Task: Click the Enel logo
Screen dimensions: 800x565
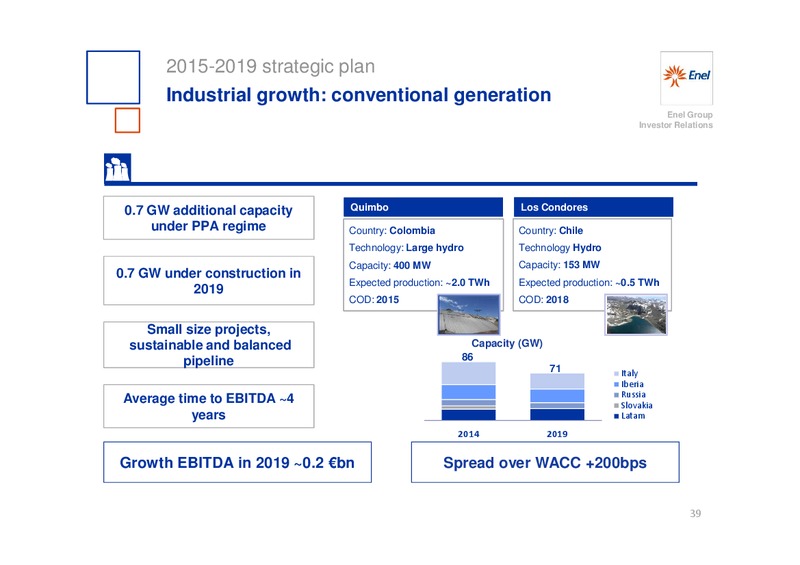Action: (x=686, y=78)
